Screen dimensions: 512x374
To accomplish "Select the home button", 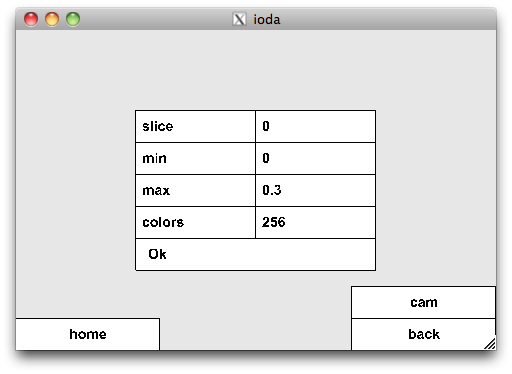I will (88, 334).
